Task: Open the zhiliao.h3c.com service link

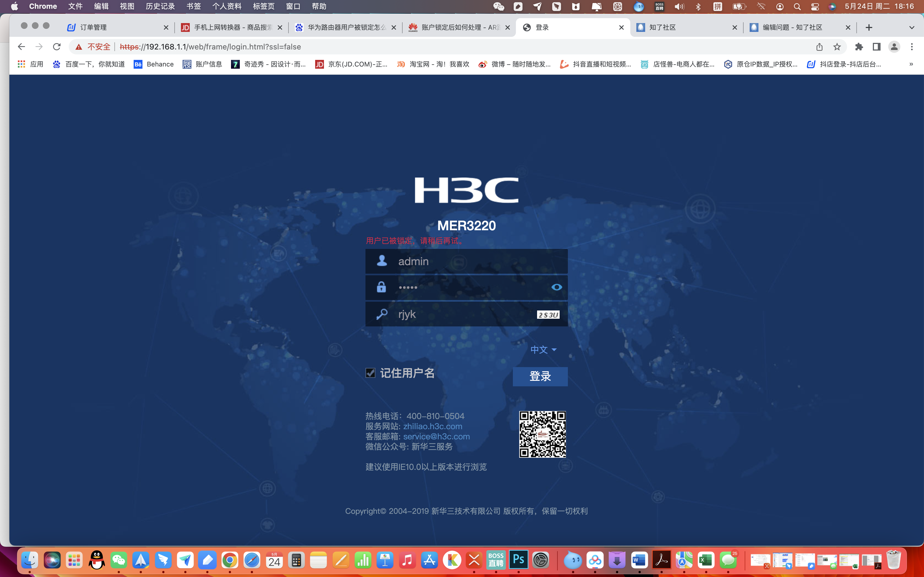Action: click(x=432, y=426)
